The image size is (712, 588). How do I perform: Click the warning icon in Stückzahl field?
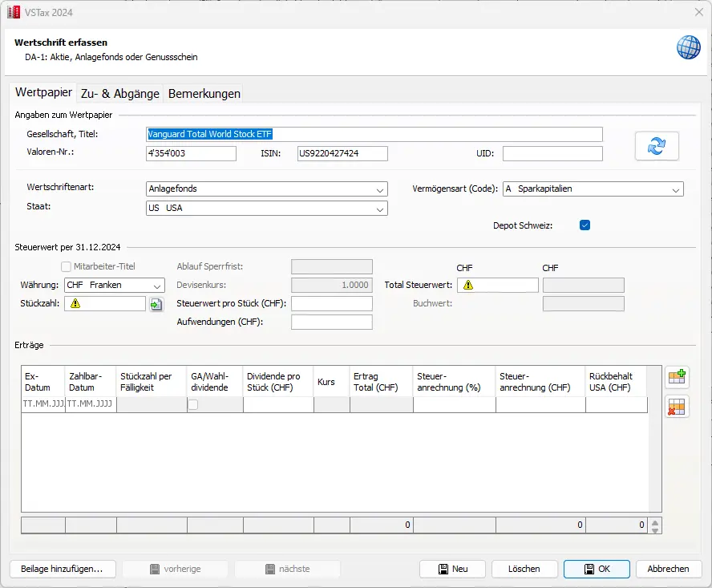coord(75,304)
